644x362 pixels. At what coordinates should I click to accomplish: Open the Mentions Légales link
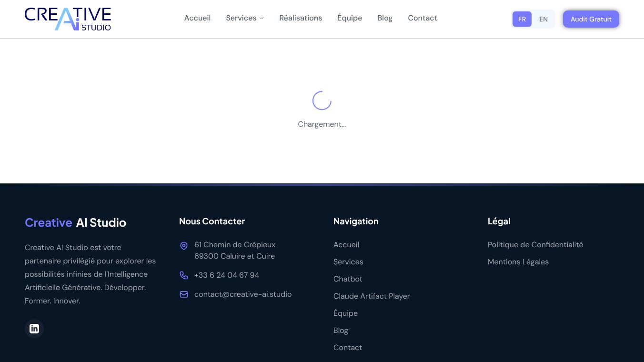tap(518, 262)
